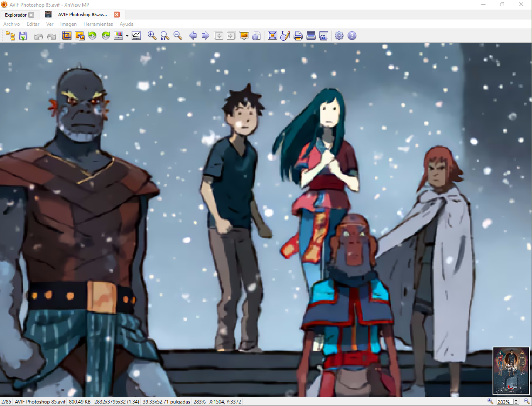
Task: Open the help question mark icon
Action: [x=352, y=36]
